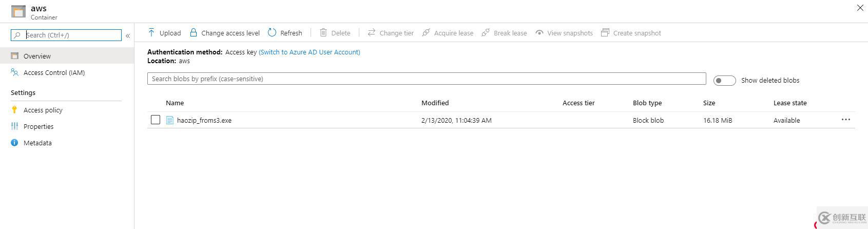The image size is (868, 229).
Task: Click the Metadata info icon
Action: point(14,143)
